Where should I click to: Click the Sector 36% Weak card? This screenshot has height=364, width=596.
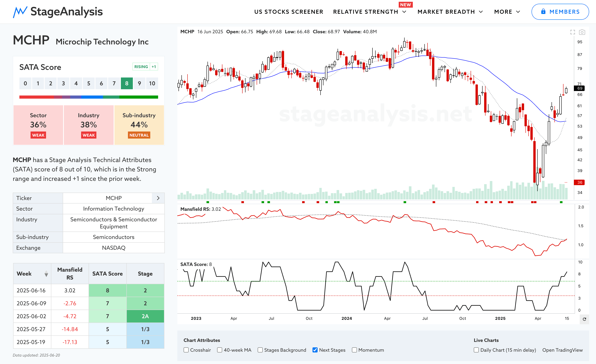pos(38,125)
